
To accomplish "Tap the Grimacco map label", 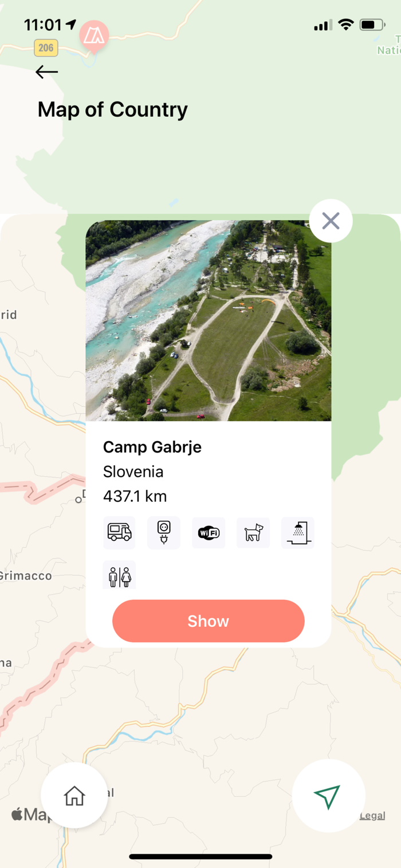I will [25, 576].
